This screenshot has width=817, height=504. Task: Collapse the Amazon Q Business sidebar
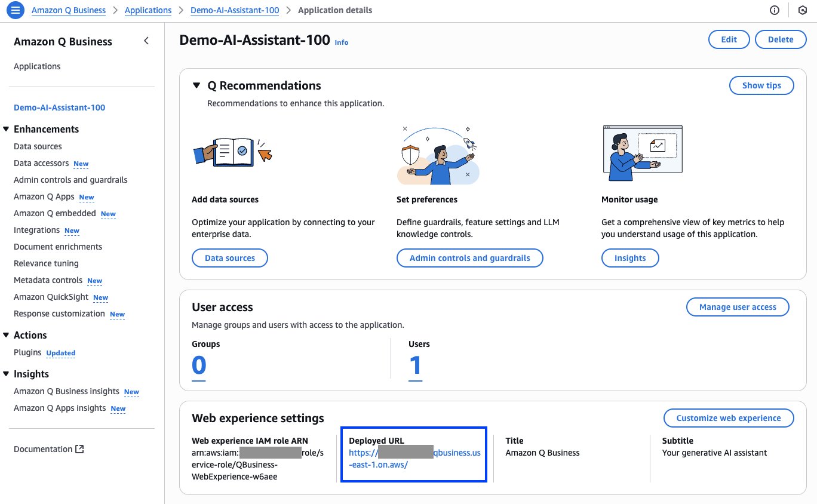click(146, 41)
